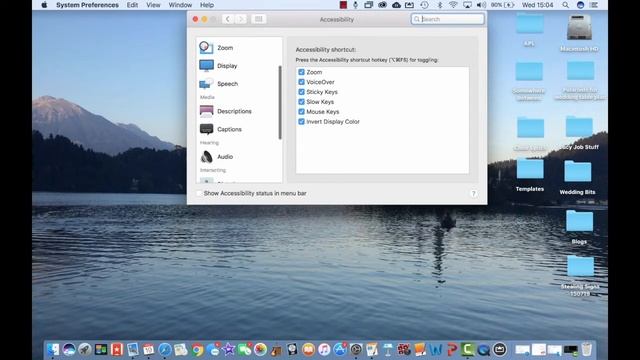This screenshot has height=360, width=640.
Task: Open the View menu
Action: (153, 5)
